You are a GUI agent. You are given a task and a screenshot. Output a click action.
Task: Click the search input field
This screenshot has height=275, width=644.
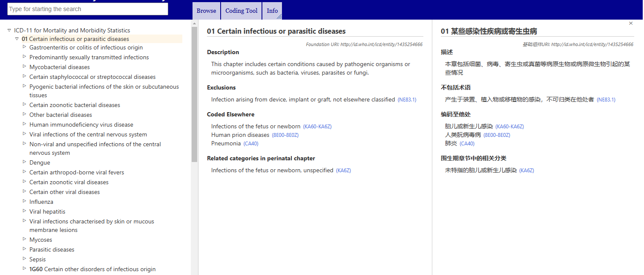click(x=87, y=9)
